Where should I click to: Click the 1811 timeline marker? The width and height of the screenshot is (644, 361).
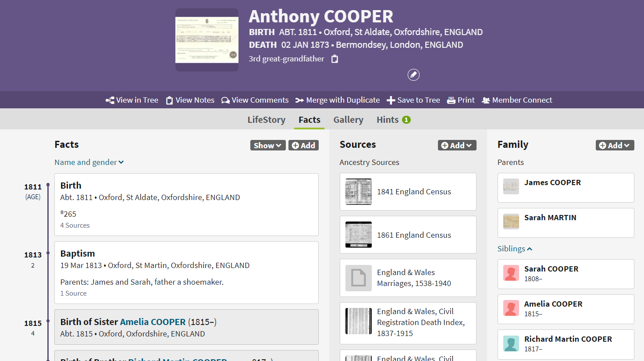pos(48,185)
